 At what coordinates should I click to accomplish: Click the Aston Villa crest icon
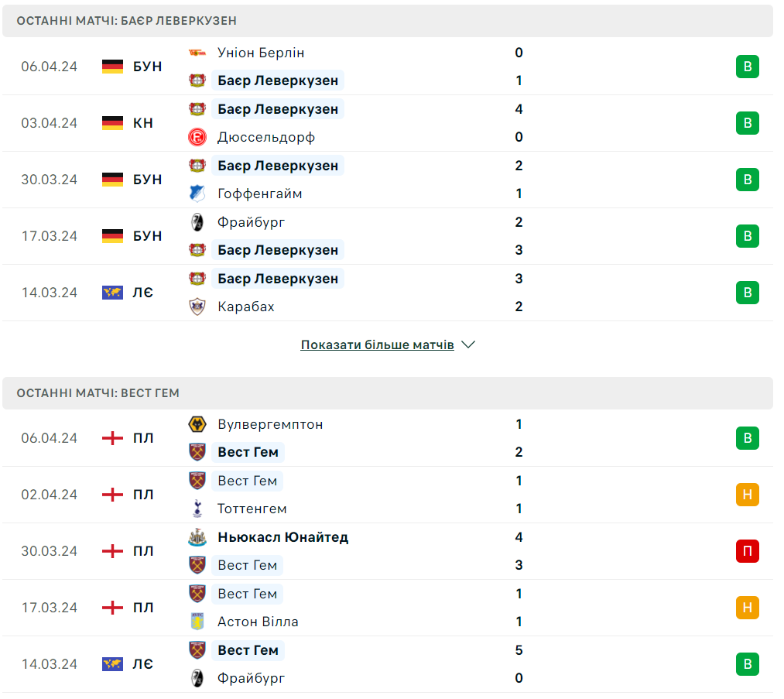click(197, 622)
